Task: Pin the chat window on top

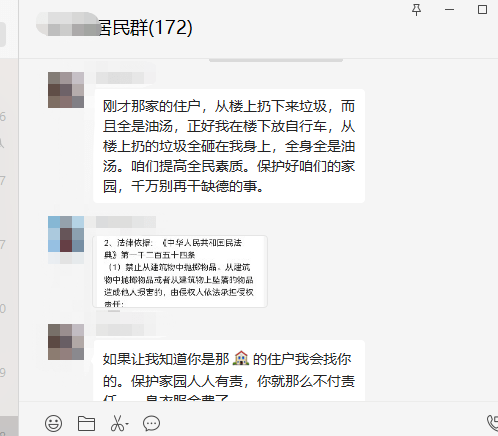Action: click(416, 10)
